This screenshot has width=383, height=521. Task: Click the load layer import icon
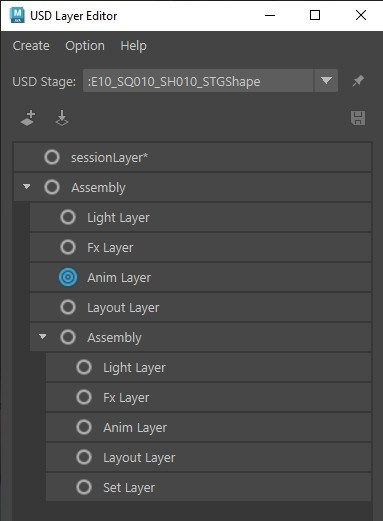tap(62, 118)
